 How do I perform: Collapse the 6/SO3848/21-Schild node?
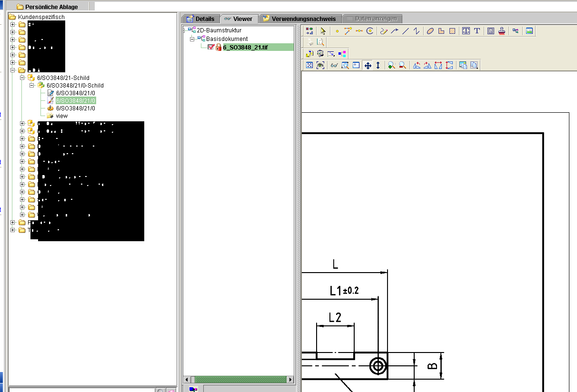(22, 78)
